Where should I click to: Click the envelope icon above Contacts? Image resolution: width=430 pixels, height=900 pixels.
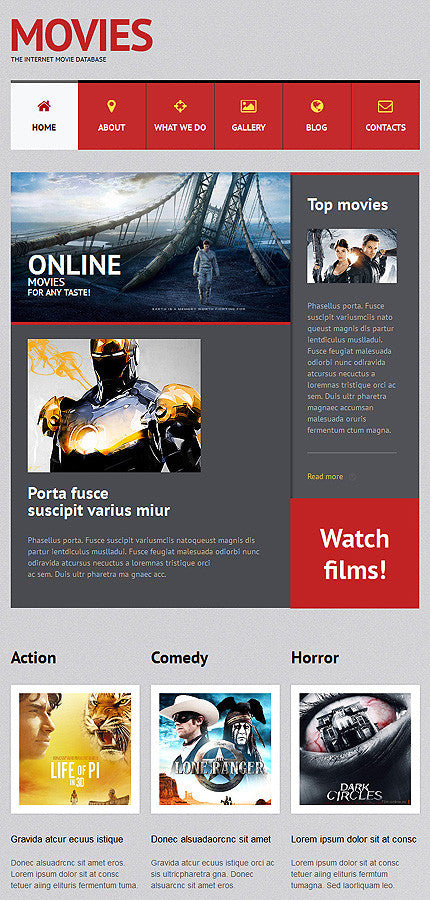[385, 106]
